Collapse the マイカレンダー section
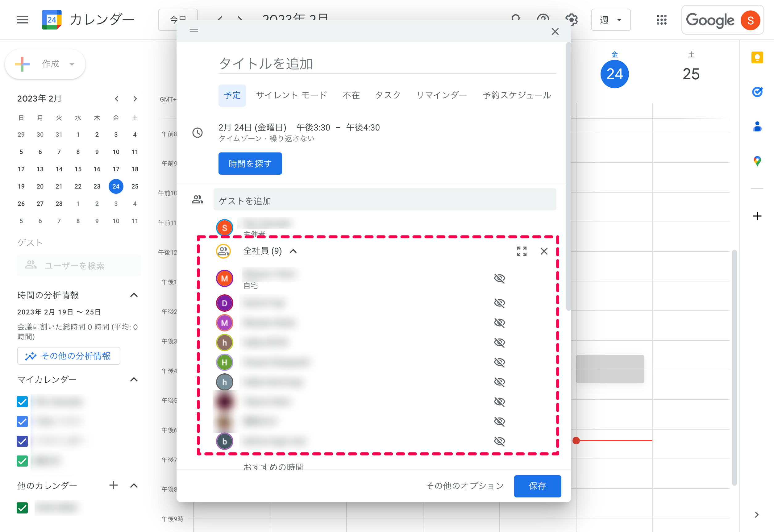 (x=134, y=380)
